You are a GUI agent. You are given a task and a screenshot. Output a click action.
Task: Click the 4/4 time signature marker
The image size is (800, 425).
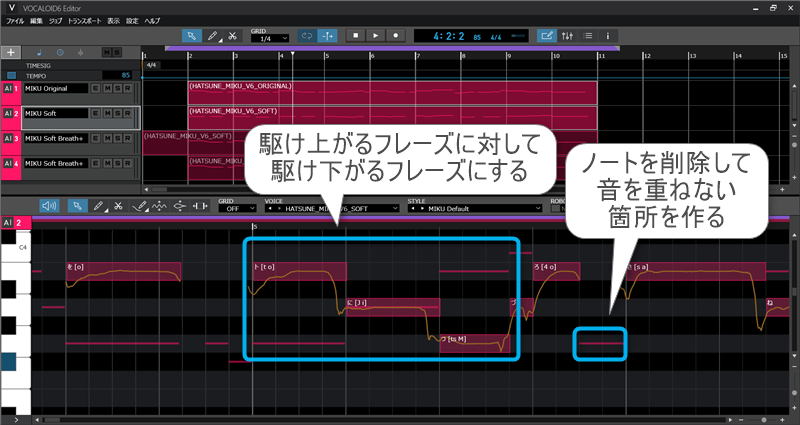coord(151,65)
